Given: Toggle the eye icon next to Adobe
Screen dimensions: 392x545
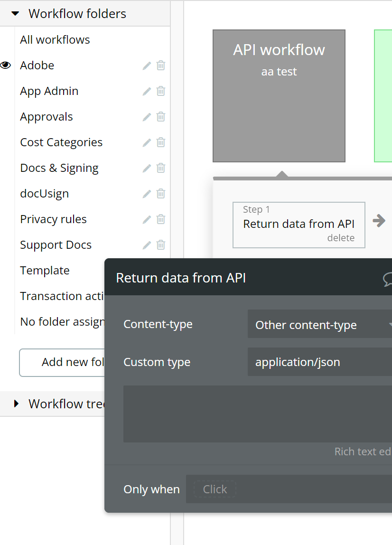Looking at the screenshot, I should tap(6, 66).
